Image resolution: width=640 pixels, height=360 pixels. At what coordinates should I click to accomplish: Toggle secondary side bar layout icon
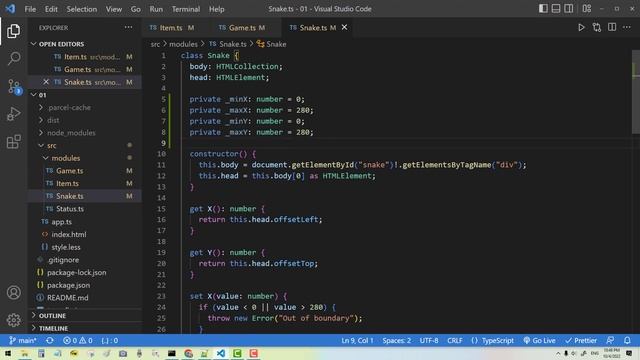point(569,9)
